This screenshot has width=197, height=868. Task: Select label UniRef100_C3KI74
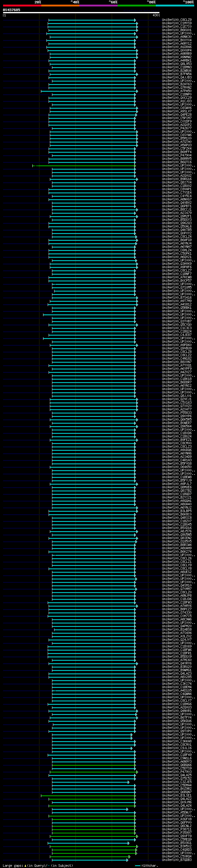pos(177,684)
